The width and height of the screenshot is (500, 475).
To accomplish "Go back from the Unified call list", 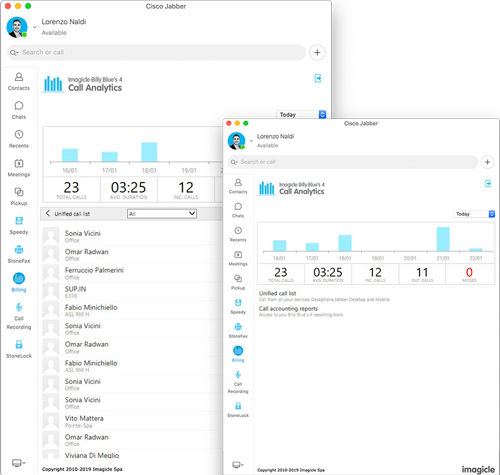I will [x=48, y=213].
